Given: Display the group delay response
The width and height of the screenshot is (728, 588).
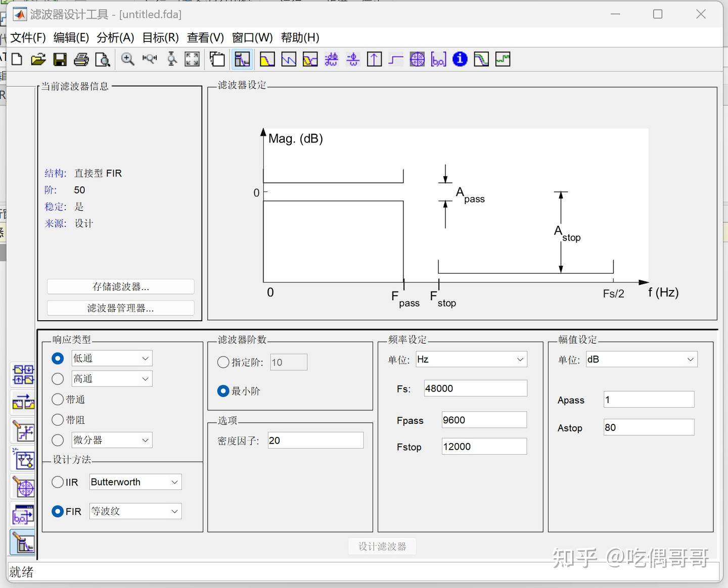Looking at the screenshot, I should (x=332, y=59).
